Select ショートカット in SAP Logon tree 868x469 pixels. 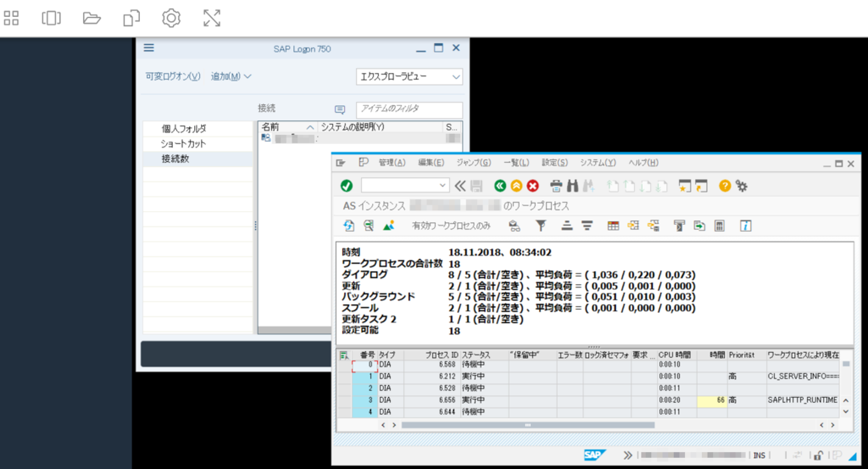tap(183, 143)
